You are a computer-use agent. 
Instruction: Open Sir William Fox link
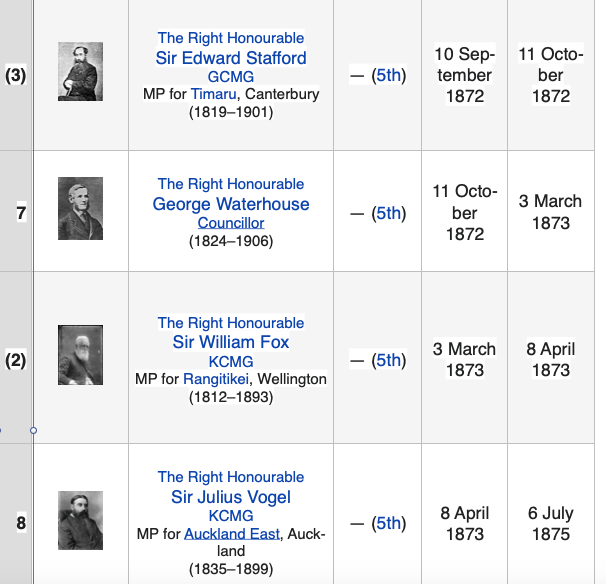coord(231,342)
